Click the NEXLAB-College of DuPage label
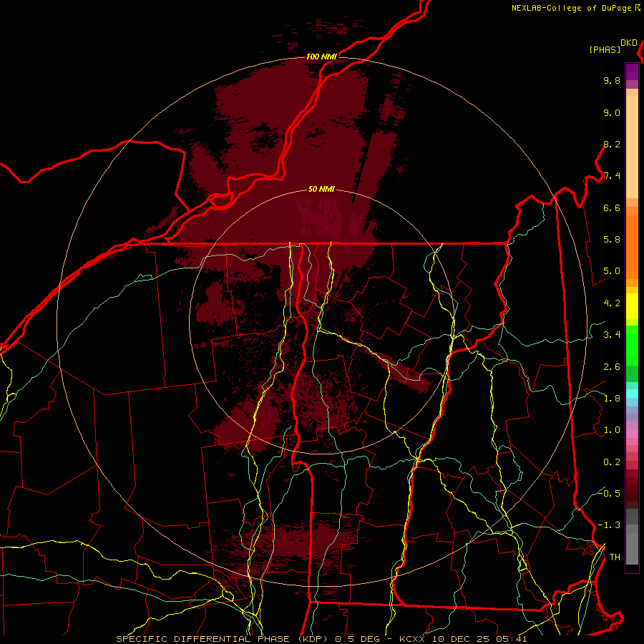Viewport: 644px width, 644px height. coord(572,8)
